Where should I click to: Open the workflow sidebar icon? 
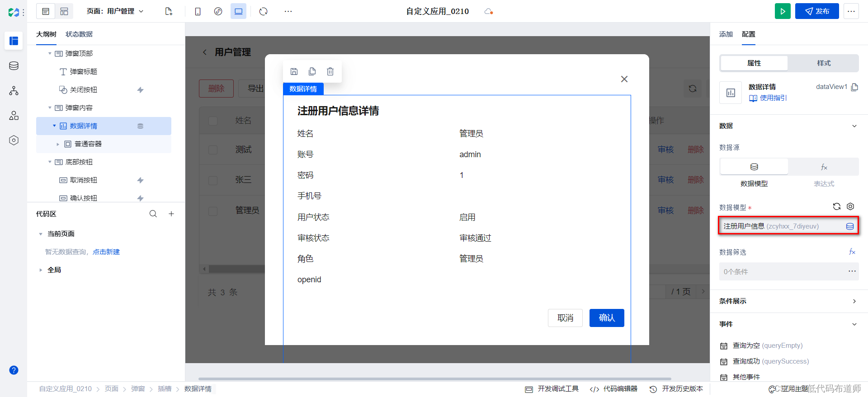coord(14,91)
